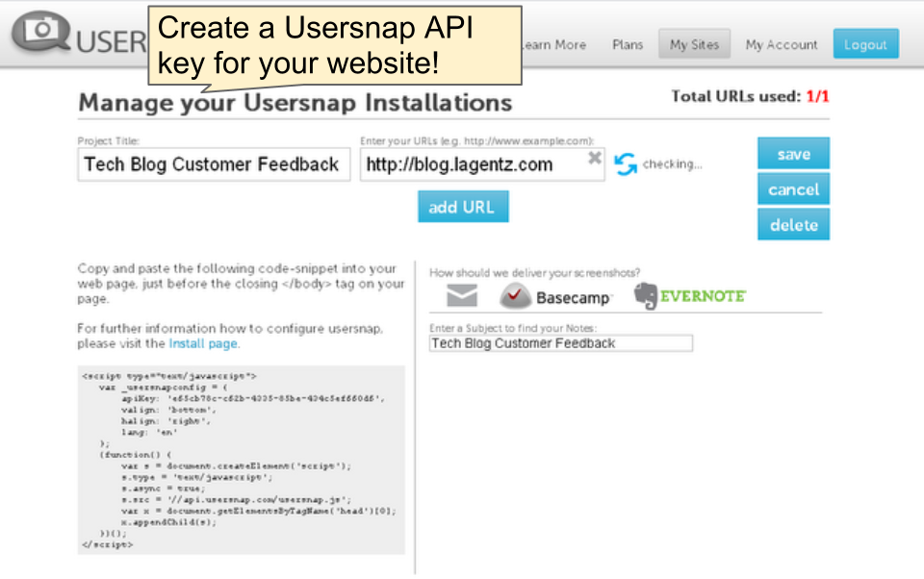Click 'How should we deliver your screenshots?' label

click(534, 273)
